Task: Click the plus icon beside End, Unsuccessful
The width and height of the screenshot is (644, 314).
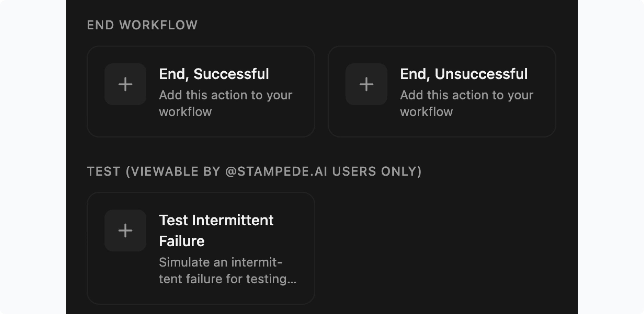Action: coord(366,84)
